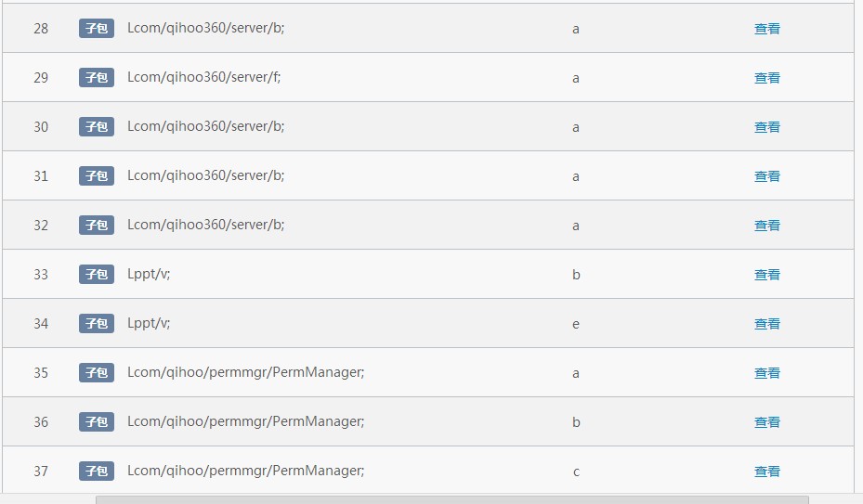Select Lcom/qihoo360/server/f; package text
This screenshot has width=863, height=504.
[x=203, y=77]
